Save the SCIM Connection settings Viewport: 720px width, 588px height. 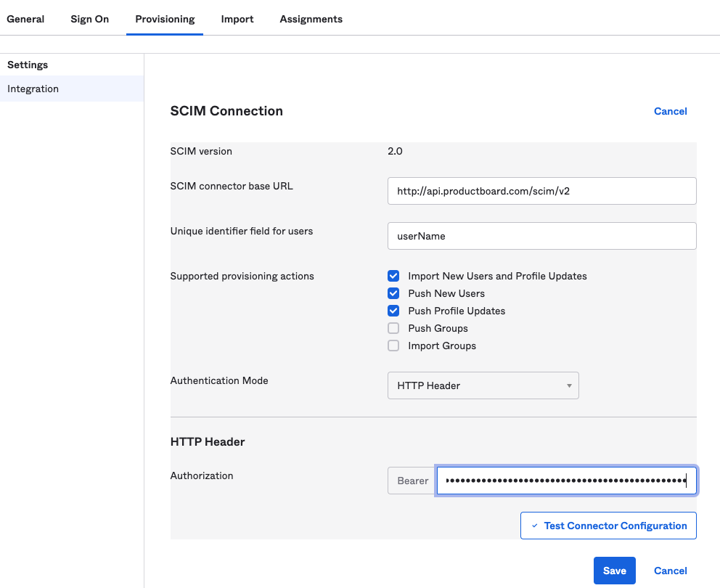614,571
